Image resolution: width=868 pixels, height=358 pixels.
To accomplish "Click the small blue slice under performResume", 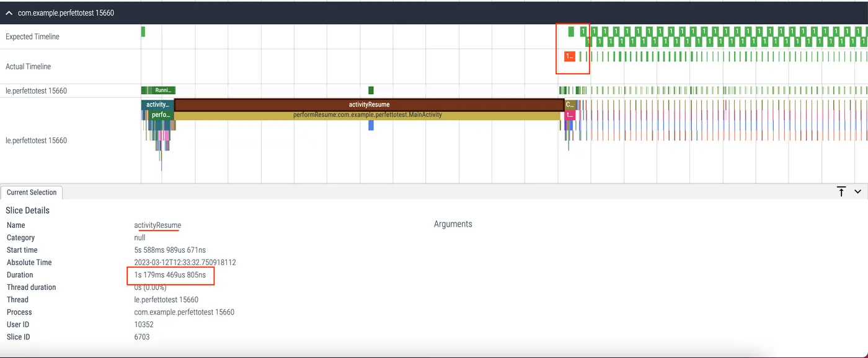I will [x=371, y=125].
